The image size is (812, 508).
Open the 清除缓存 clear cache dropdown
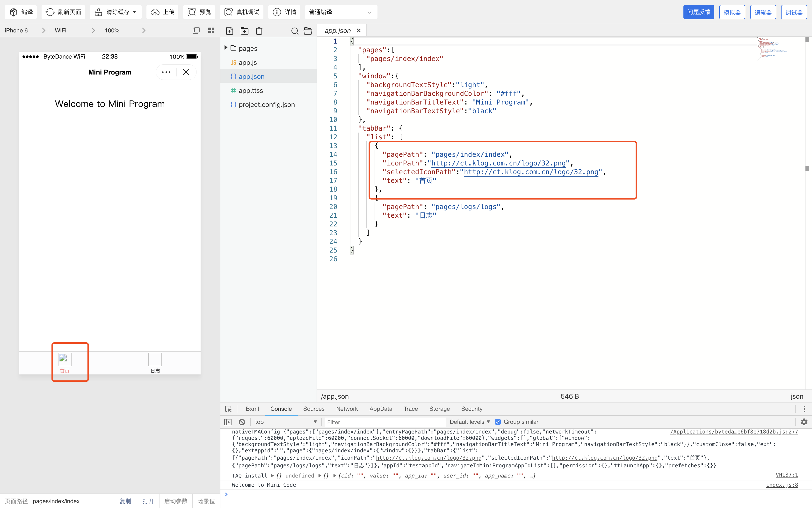pyautogui.click(x=116, y=12)
